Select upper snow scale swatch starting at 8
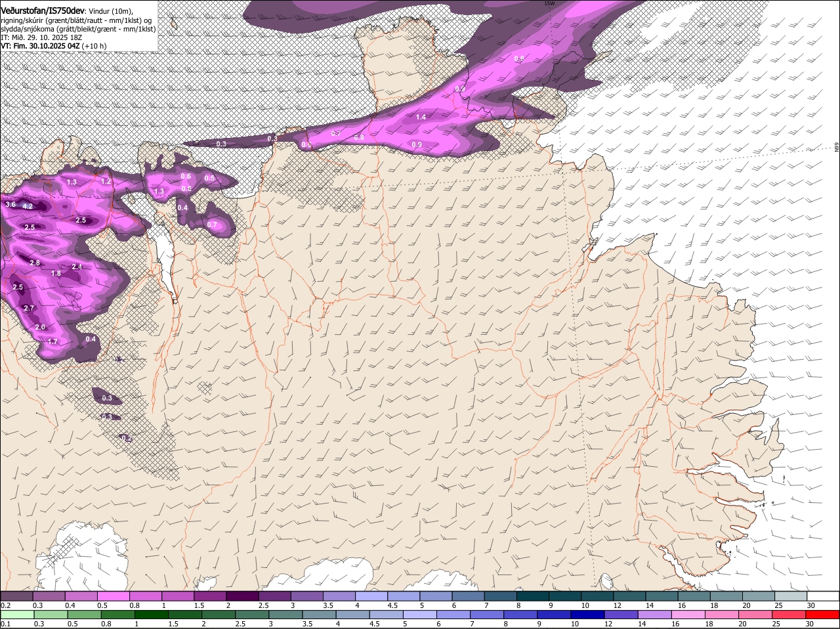 point(533,596)
